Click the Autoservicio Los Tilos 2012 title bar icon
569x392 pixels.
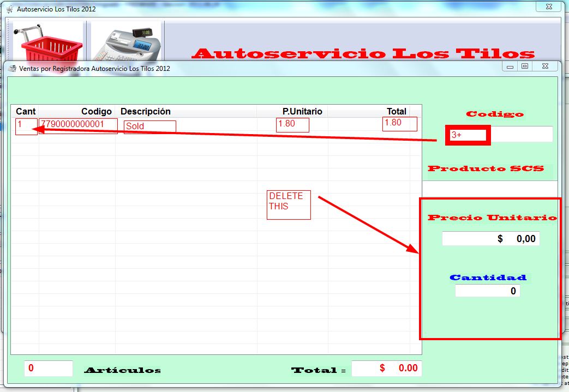tap(9, 9)
